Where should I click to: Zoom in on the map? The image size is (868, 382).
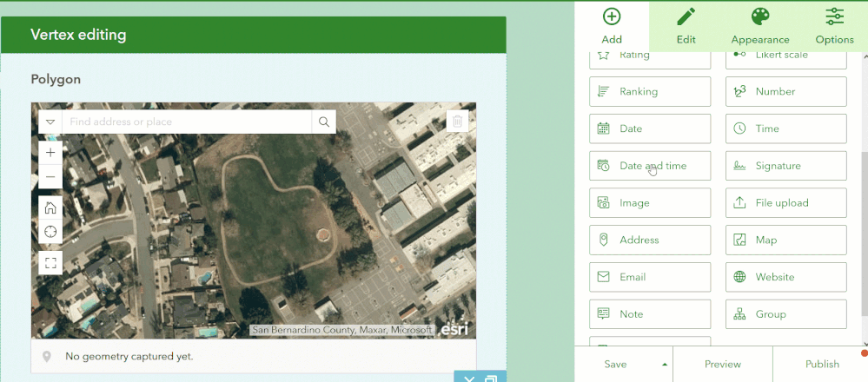[50, 153]
